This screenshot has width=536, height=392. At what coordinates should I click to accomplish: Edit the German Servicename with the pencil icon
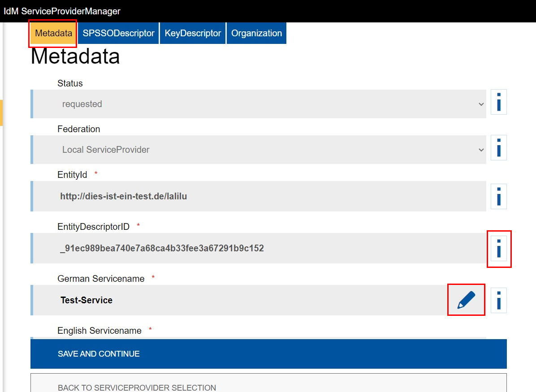pos(466,300)
